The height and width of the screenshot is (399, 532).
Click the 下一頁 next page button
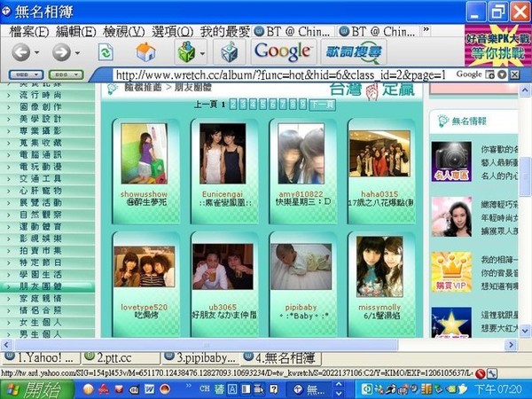323,104
